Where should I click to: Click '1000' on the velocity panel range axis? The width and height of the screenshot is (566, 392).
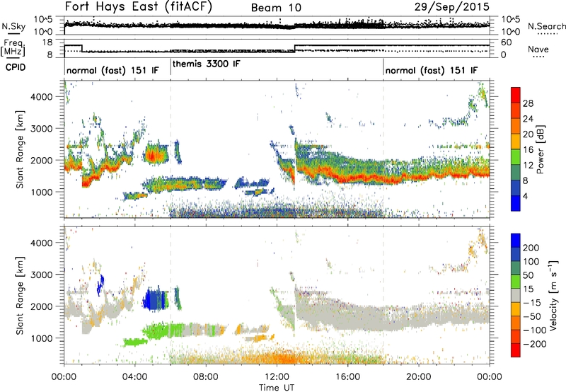click(x=42, y=338)
